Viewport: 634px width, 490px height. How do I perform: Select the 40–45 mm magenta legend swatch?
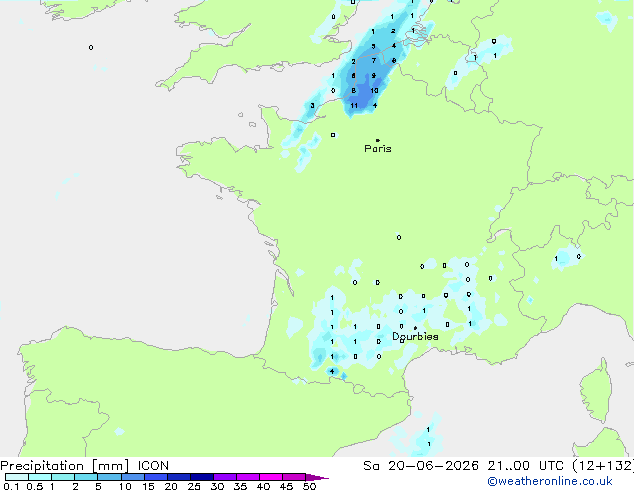[x=271, y=477]
